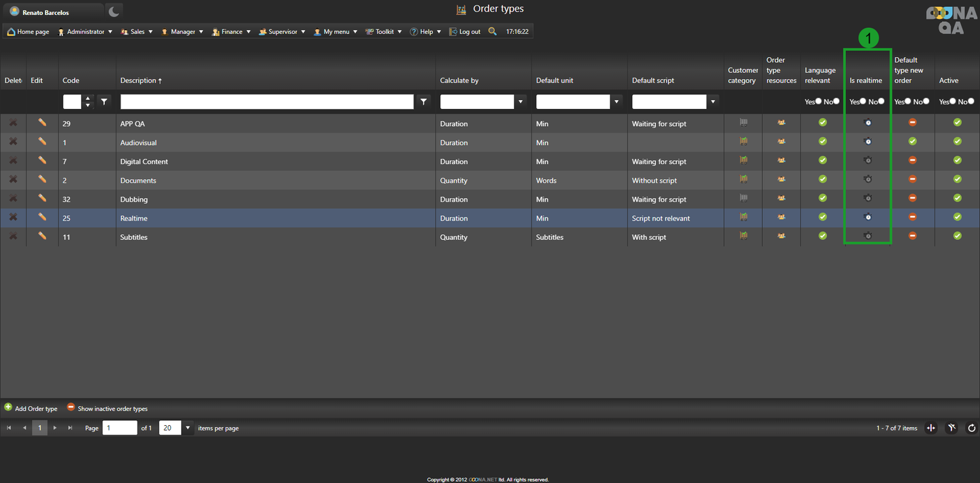Viewport: 980px width, 483px height.
Task: Click the Description filter text field
Action: pos(267,102)
